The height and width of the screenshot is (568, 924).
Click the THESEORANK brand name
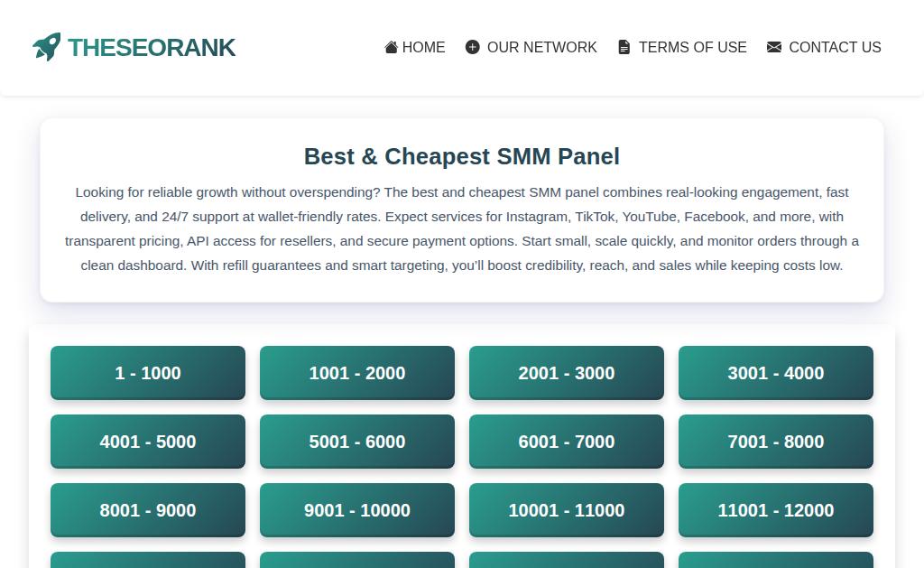click(152, 47)
